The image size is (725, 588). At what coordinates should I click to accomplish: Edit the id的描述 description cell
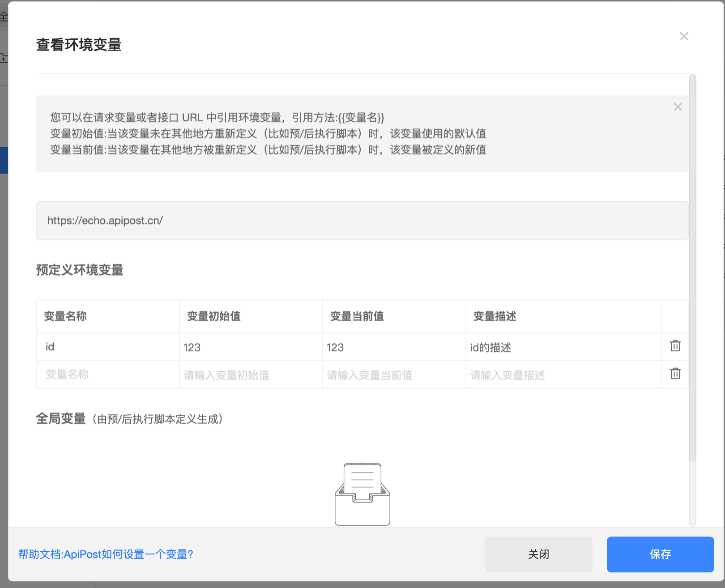[564, 347]
